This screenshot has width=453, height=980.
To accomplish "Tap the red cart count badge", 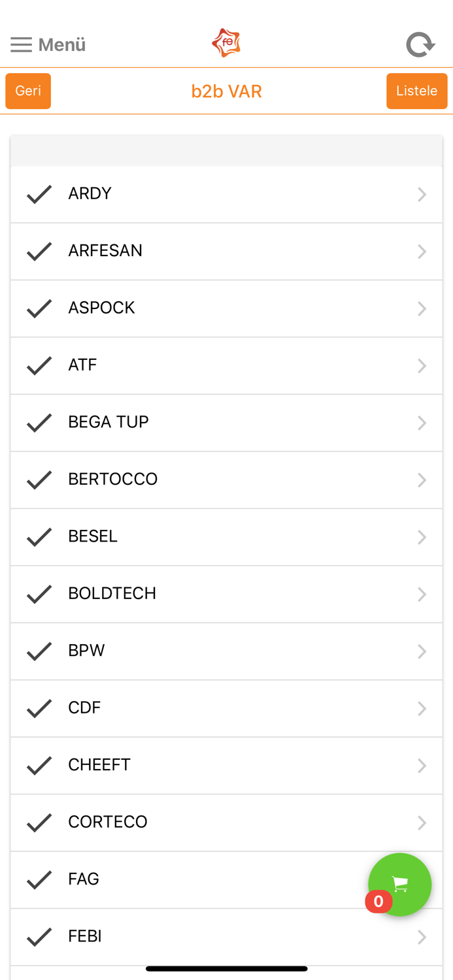I will click(x=378, y=902).
